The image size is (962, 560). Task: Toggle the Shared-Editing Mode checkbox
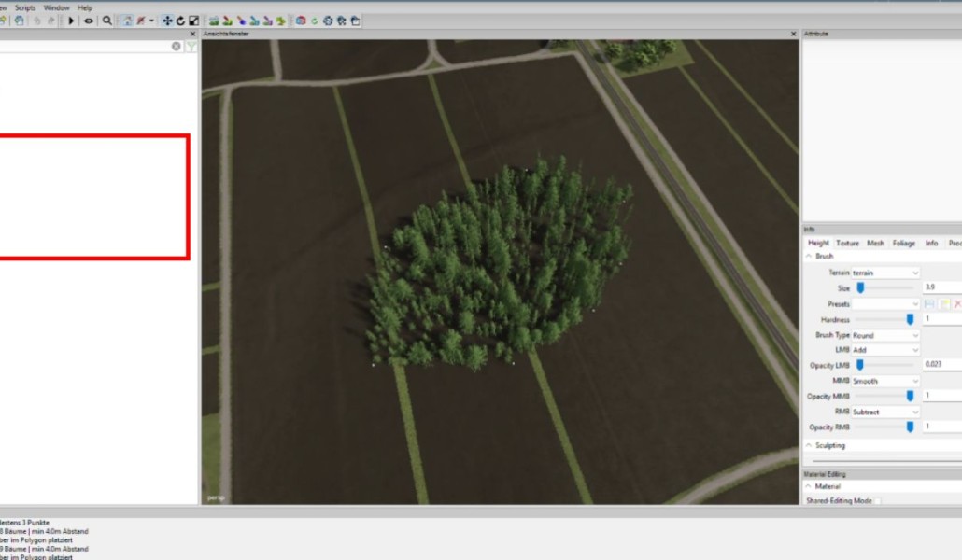point(877,501)
